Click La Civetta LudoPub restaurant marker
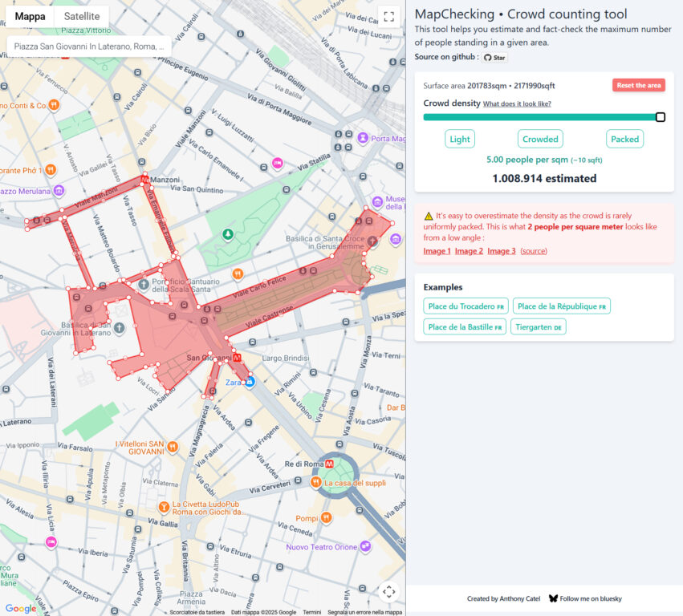This screenshot has height=616, width=683. 164,506
